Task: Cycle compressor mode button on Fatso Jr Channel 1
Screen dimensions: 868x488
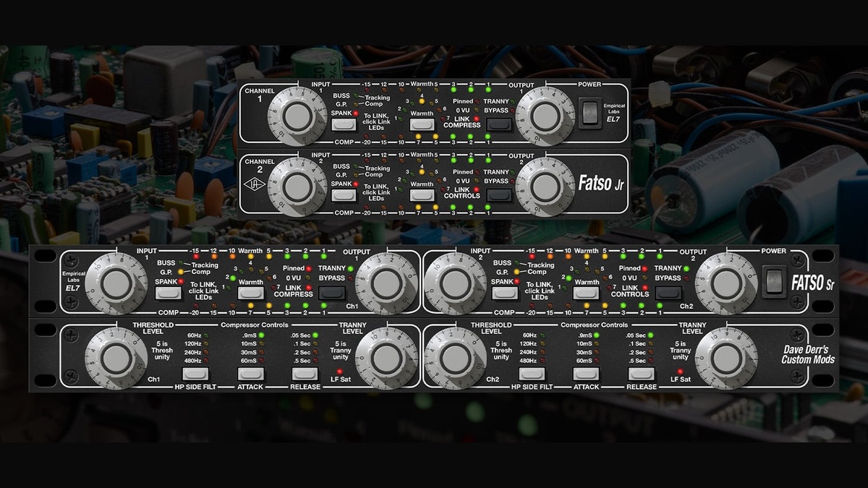Action: pyautogui.click(x=344, y=124)
